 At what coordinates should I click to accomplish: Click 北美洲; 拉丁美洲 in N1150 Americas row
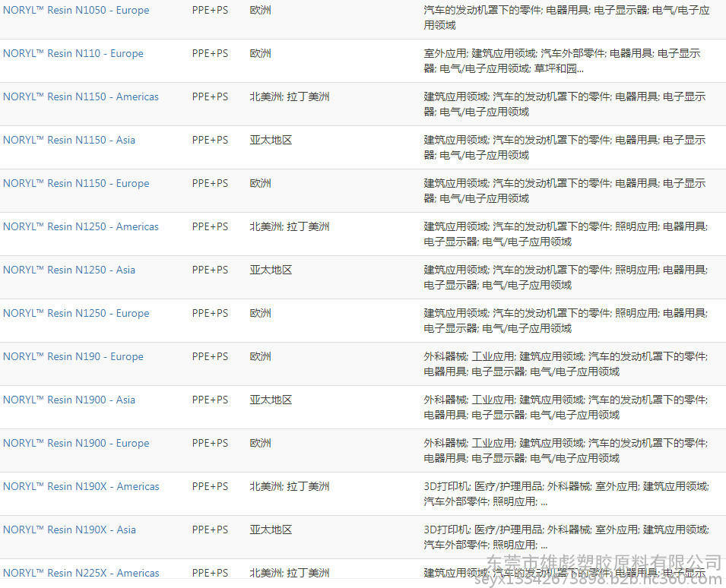coord(290,96)
